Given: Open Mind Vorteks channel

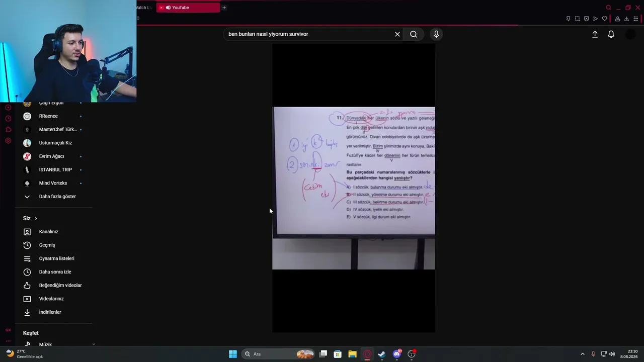Looking at the screenshot, I should click(53, 183).
